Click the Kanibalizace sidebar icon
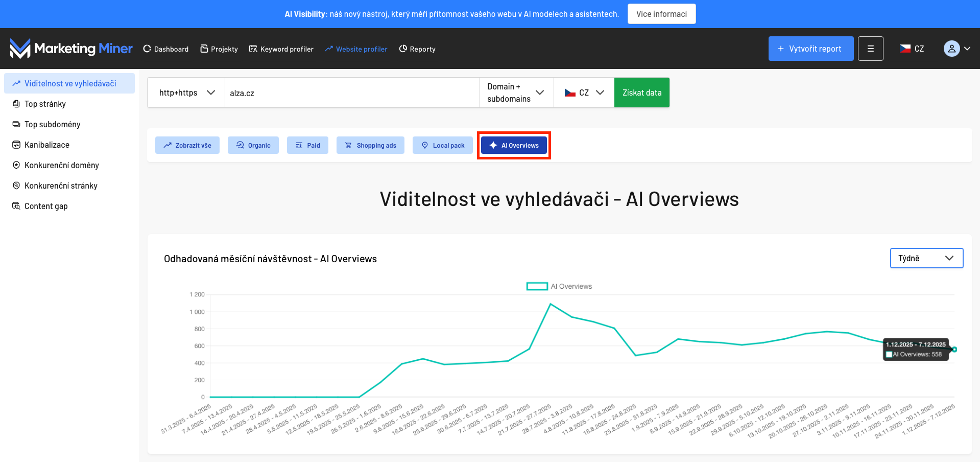 16,145
